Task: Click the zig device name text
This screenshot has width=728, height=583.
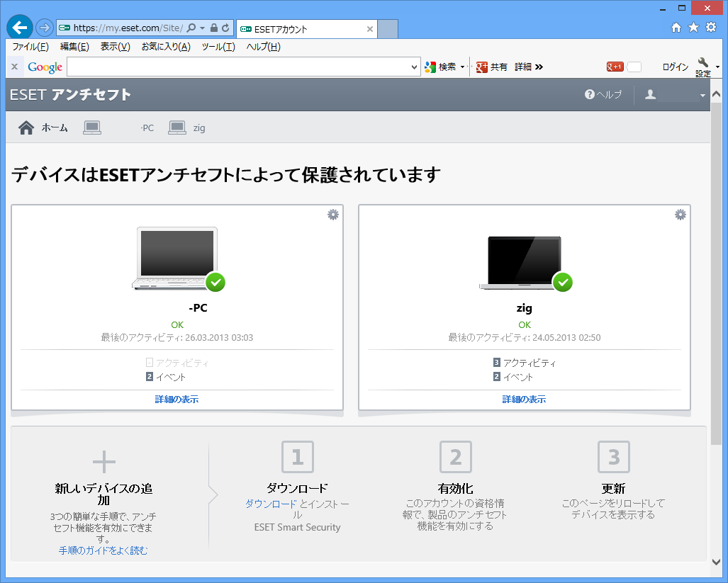Action: 524,308
